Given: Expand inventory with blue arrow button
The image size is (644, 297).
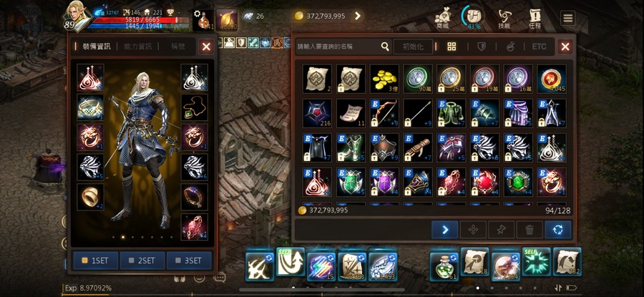Looking at the screenshot, I should (x=445, y=230).
